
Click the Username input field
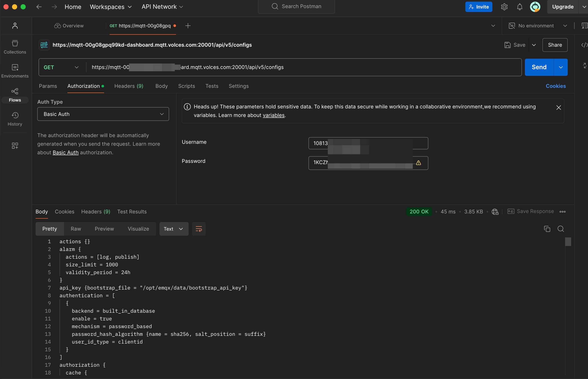(x=368, y=143)
